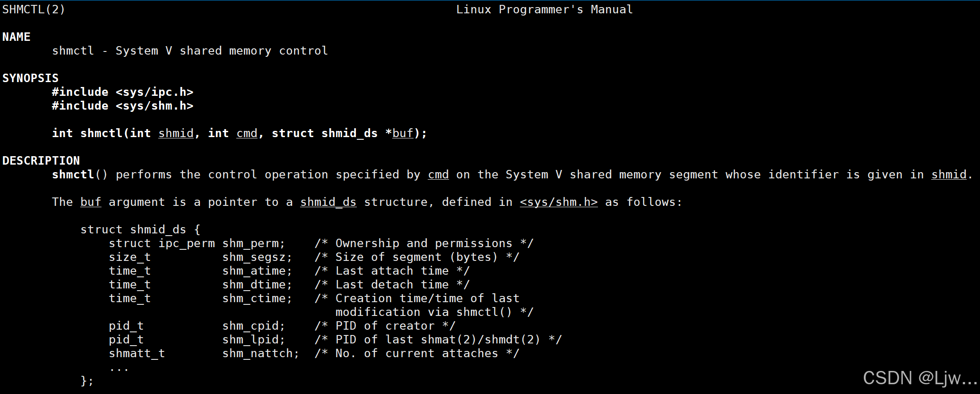Click the shm_ctime struct field
The image size is (980, 394).
(x=257, y=298)
